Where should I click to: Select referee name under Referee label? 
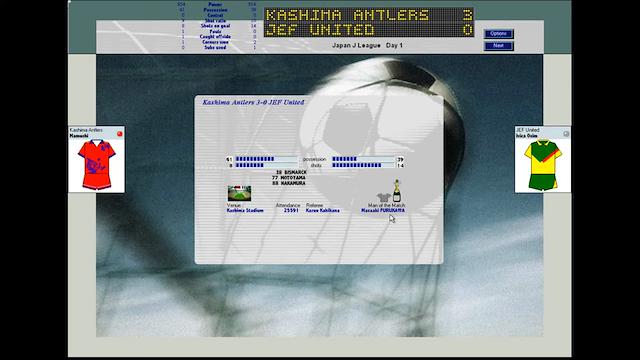click(322, 211)
